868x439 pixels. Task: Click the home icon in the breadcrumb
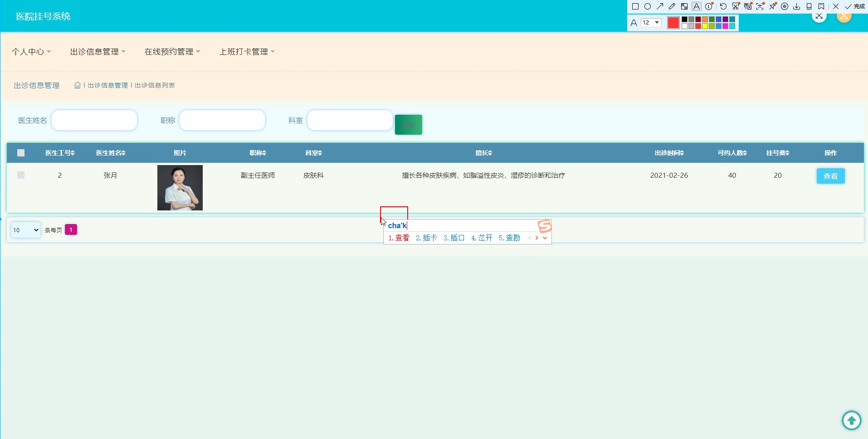click(x=78, y=85)
